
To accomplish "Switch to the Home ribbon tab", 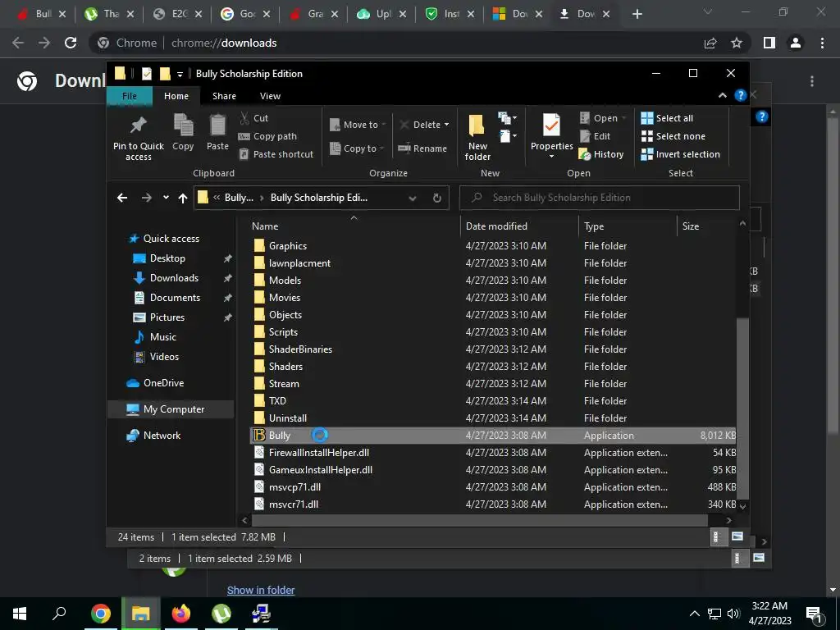I will pos(176,96).
